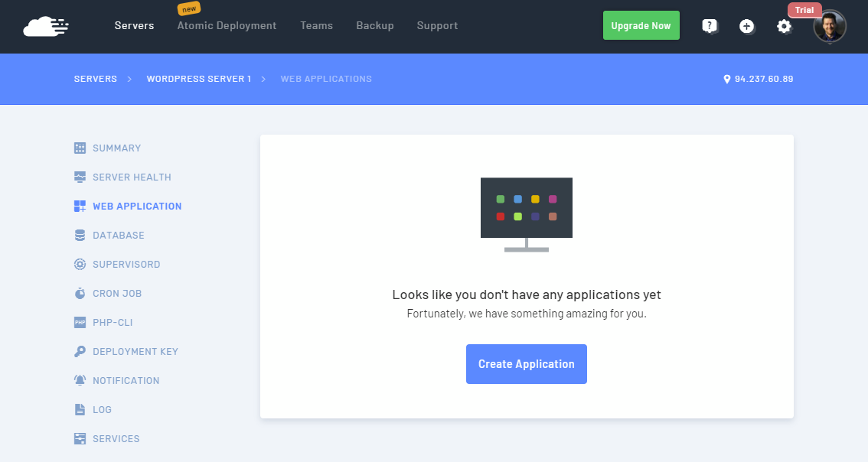Click the Server Health monitor icon
868x462 pixels.
[x=80, y=177]
